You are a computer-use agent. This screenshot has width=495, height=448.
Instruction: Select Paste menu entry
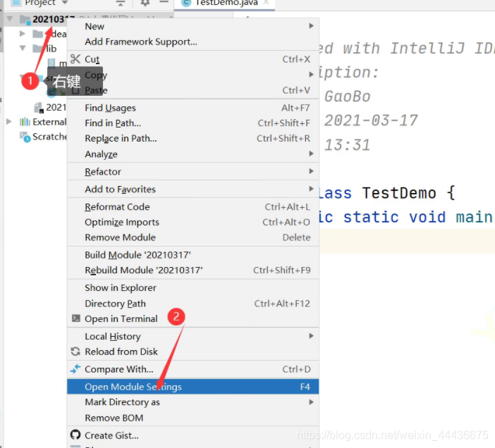[x=193, y=90]
